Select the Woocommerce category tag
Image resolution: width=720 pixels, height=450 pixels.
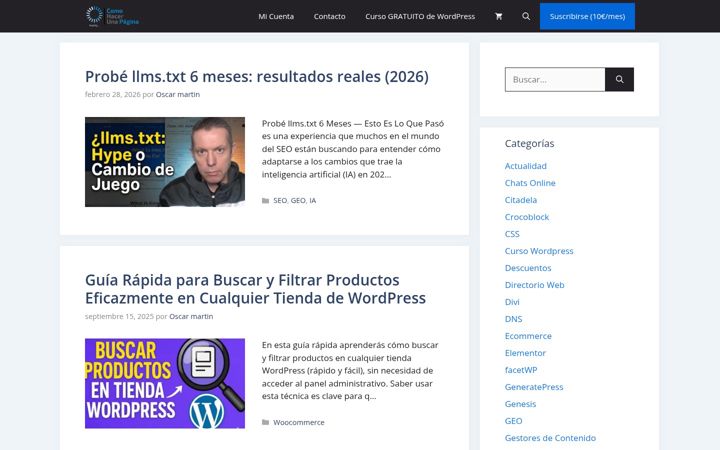tap(298, 422)
